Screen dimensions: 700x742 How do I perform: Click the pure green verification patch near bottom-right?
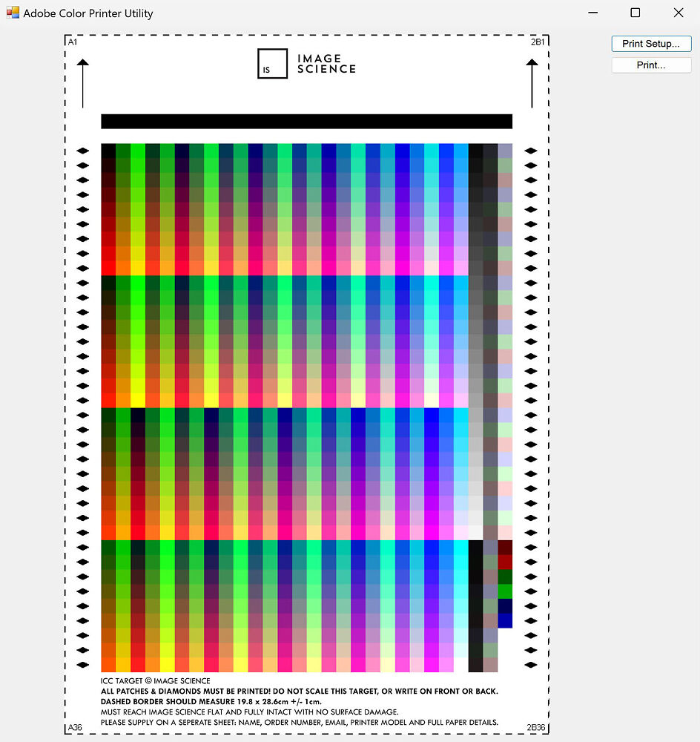point(505,591)
